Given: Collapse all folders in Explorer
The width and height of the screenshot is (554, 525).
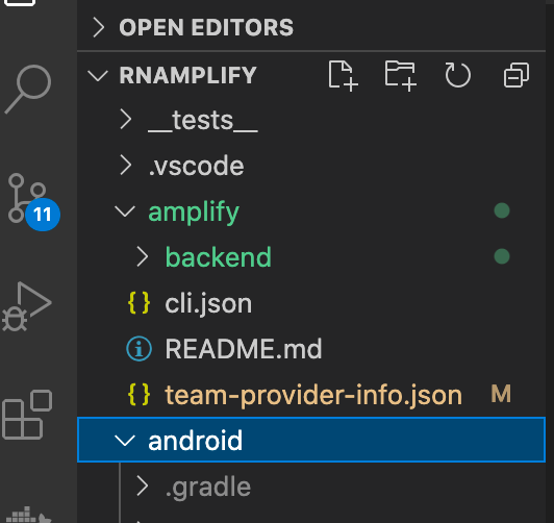Looking at the screenshot, I should (x=516, y=75).
